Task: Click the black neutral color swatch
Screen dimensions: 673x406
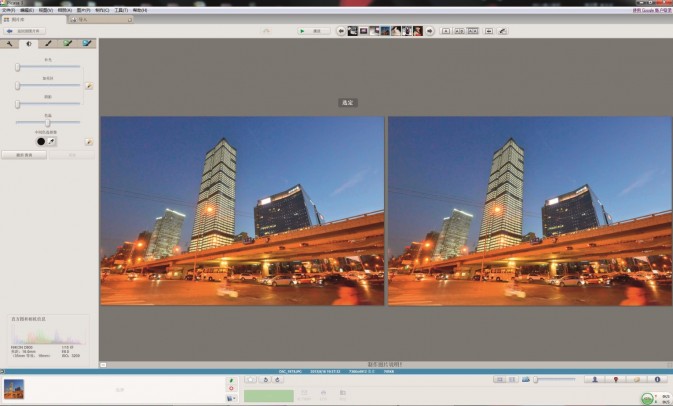Action: click(41, 141)
